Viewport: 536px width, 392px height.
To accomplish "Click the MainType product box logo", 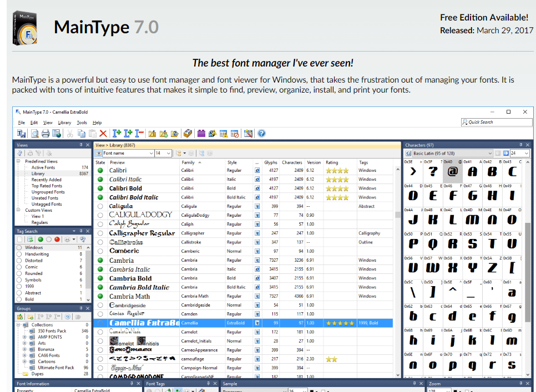I will click(x=24, y=28).
